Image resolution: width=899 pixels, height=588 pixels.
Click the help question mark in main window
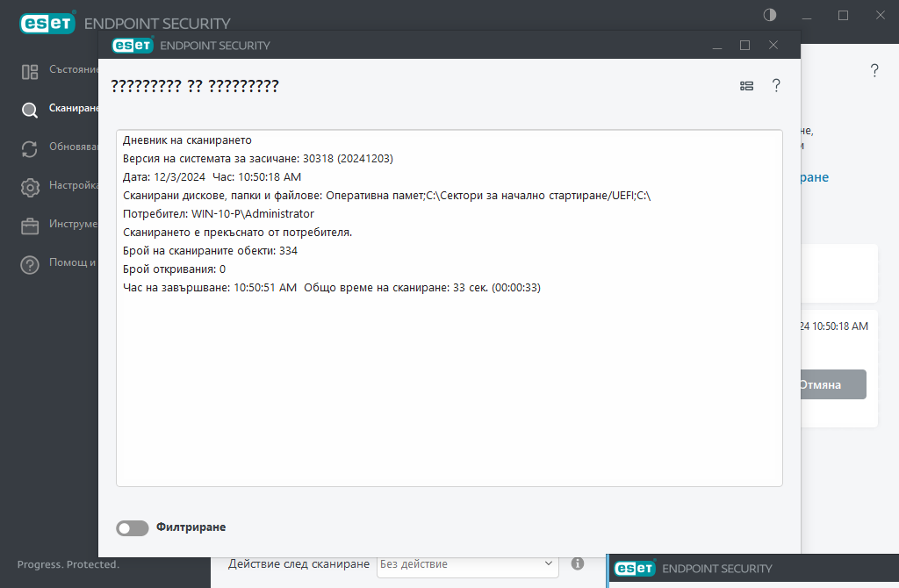point(874,71)
